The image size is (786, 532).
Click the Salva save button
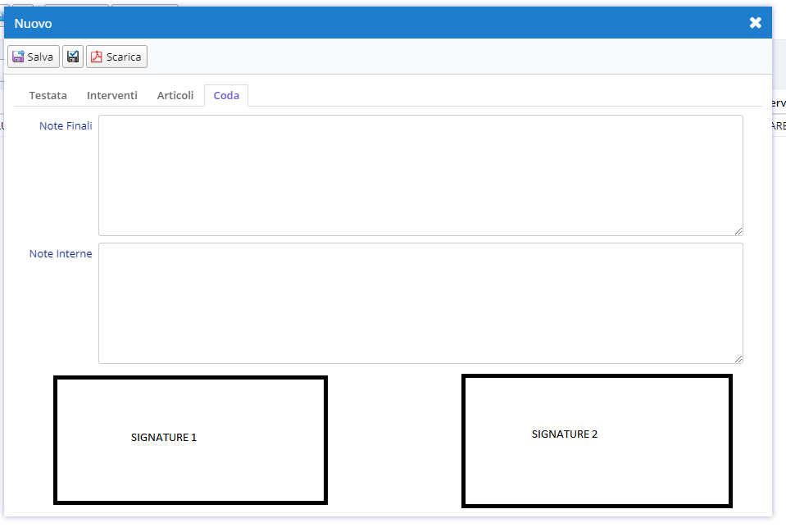(x=34, y=57)
